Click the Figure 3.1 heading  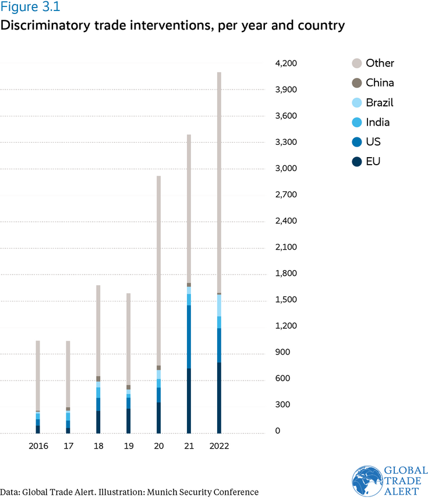30,8
